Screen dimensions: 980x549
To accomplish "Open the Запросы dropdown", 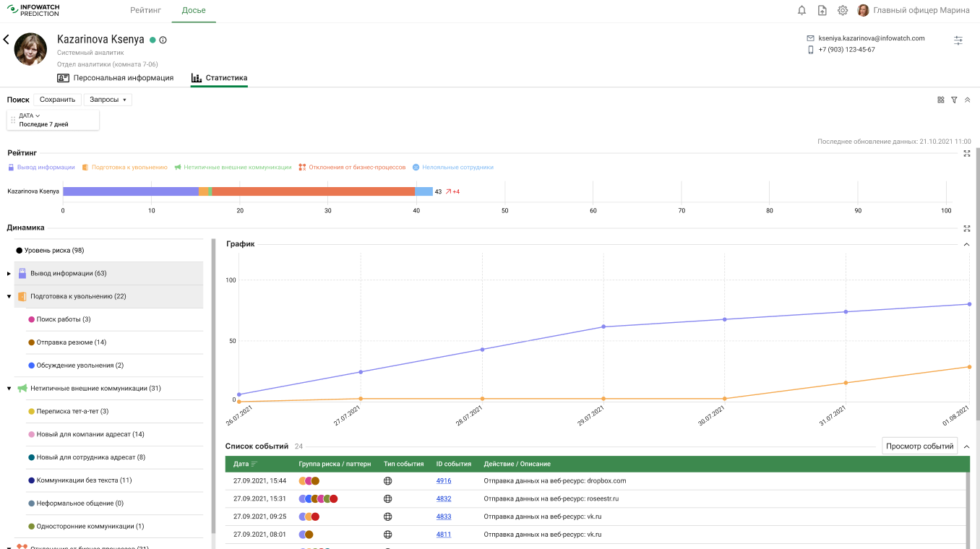I will coord(108,100).
